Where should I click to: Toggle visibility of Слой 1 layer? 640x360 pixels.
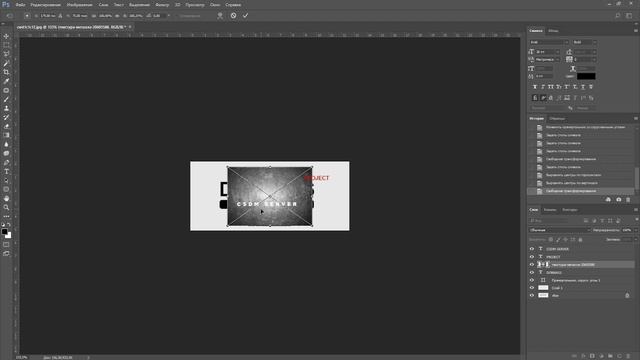point(532,288)
